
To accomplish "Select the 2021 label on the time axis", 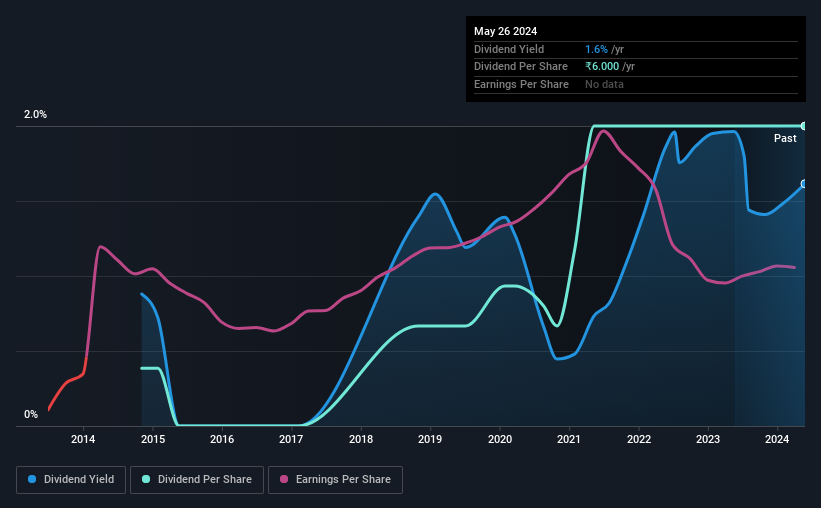I will pos(569,439).
